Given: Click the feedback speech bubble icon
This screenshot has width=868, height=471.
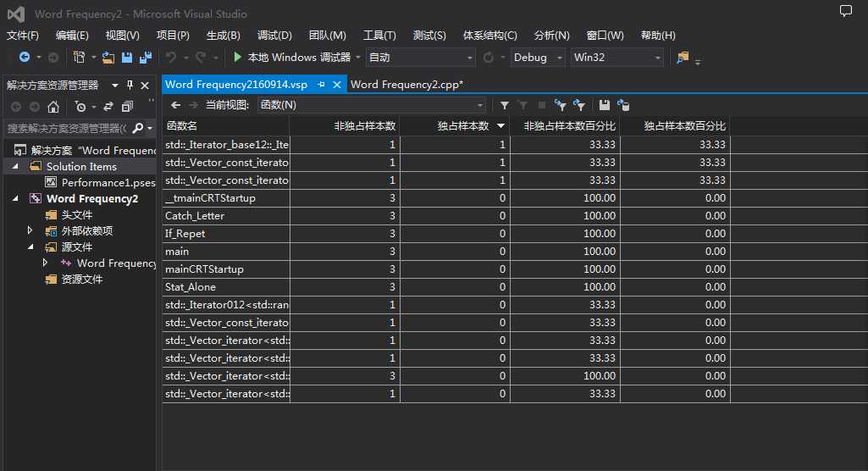Looking at the screenshot, I should pos(846,10).
